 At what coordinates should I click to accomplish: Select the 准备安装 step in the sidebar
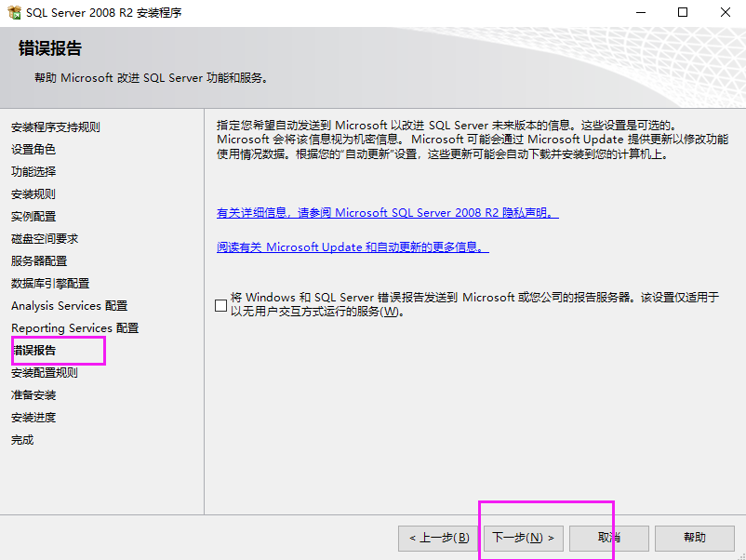pyautogui.click(x=33, y=394)
